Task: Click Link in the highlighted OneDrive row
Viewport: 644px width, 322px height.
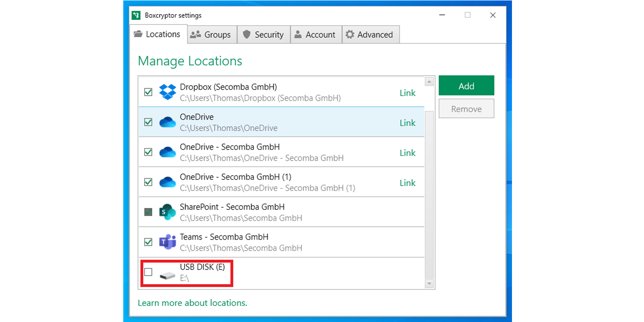Action: 407,123
